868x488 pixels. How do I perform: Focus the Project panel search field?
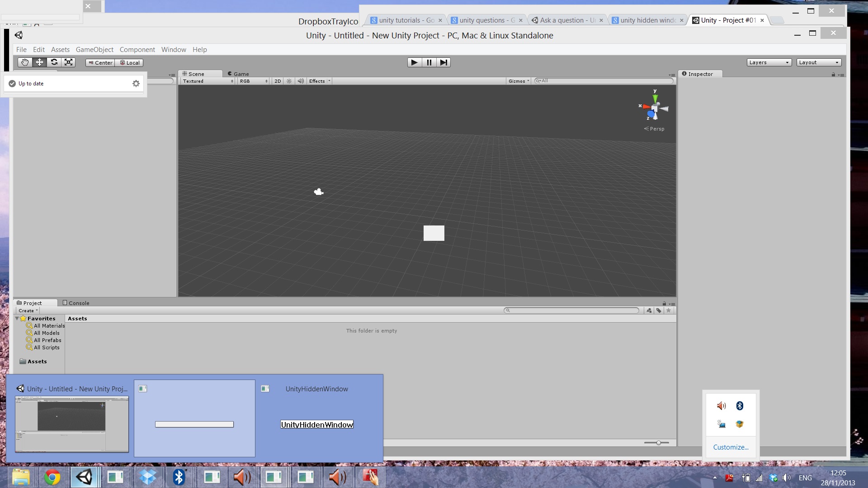point(571,310)
